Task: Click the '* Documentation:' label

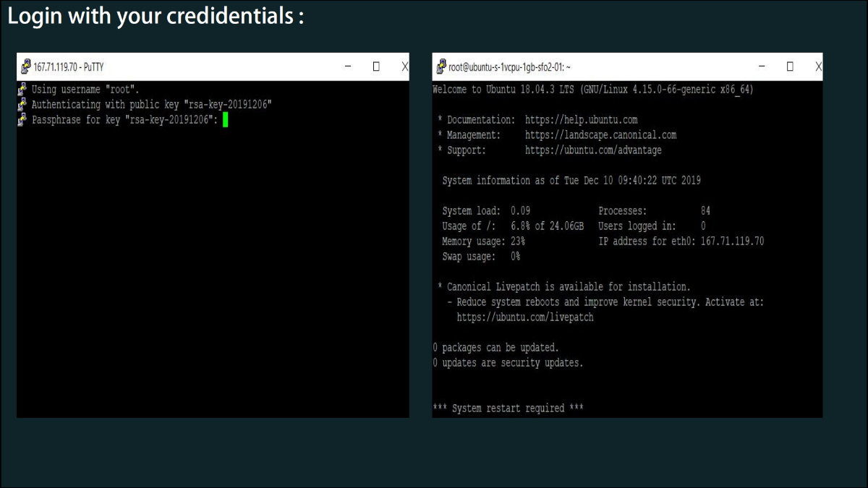Action: pos(477,120)
